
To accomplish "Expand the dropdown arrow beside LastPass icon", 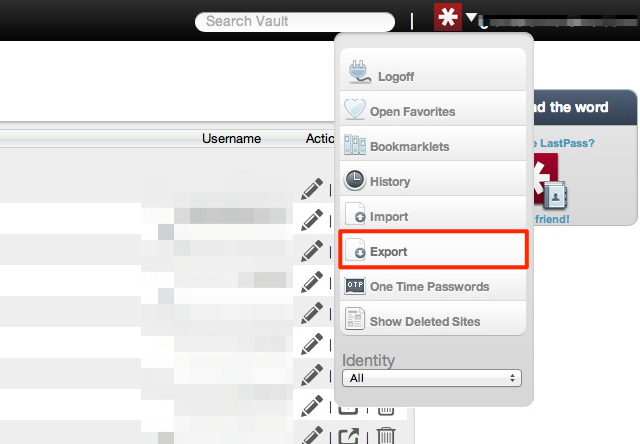I will [471, 17].
